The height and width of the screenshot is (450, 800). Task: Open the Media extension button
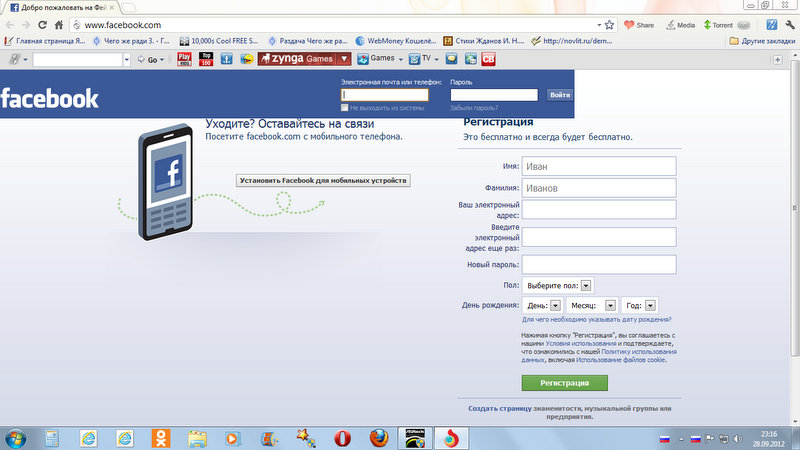point(681,24)
